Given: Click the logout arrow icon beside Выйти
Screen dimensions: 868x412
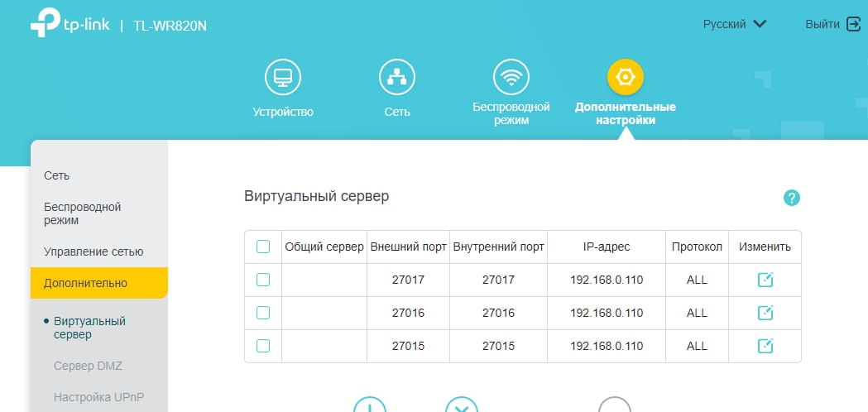Looking at the screenshot, I should [853, 24].
